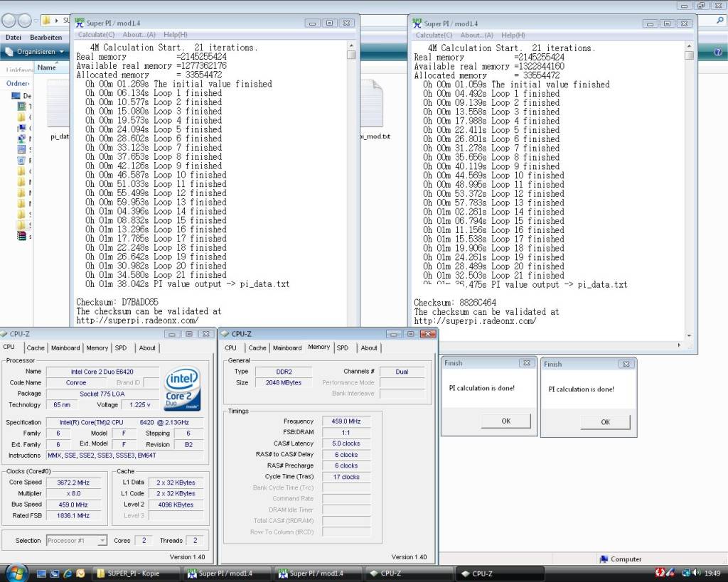Close the right Finish dialog
The width and height of the screenshot is (728, 582).
(626, 365)
